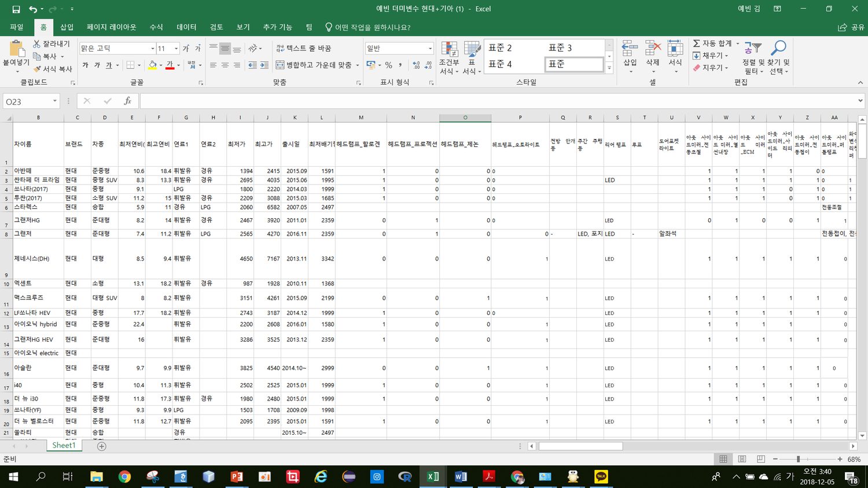Expand the font size dropdown
The height and width of the screenshot is (488, 868).
(176, 49)
